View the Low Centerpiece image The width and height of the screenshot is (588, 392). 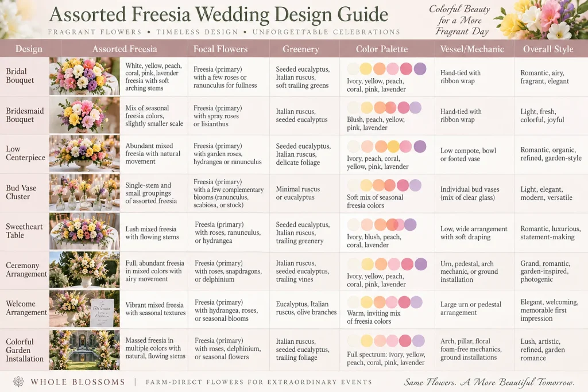coord(84,154)
